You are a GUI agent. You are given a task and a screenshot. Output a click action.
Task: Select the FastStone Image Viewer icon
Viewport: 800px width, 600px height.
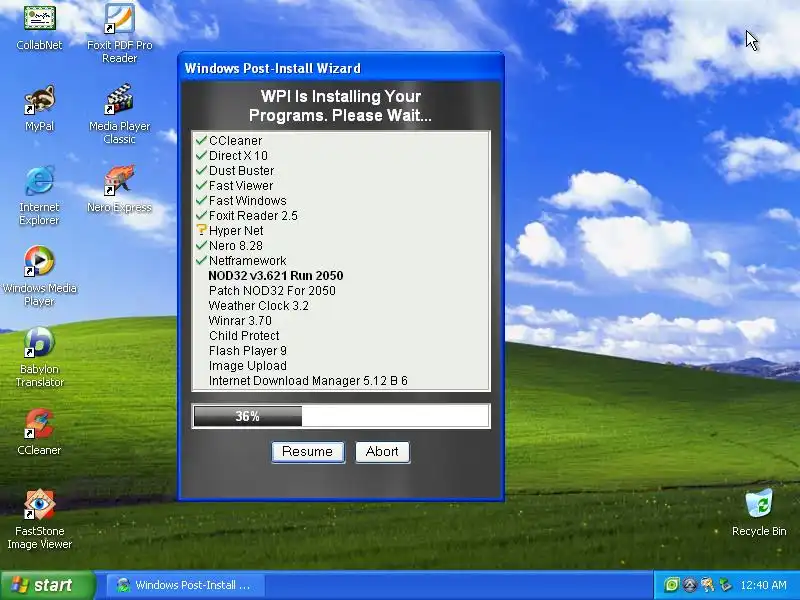tap(39, 505)
